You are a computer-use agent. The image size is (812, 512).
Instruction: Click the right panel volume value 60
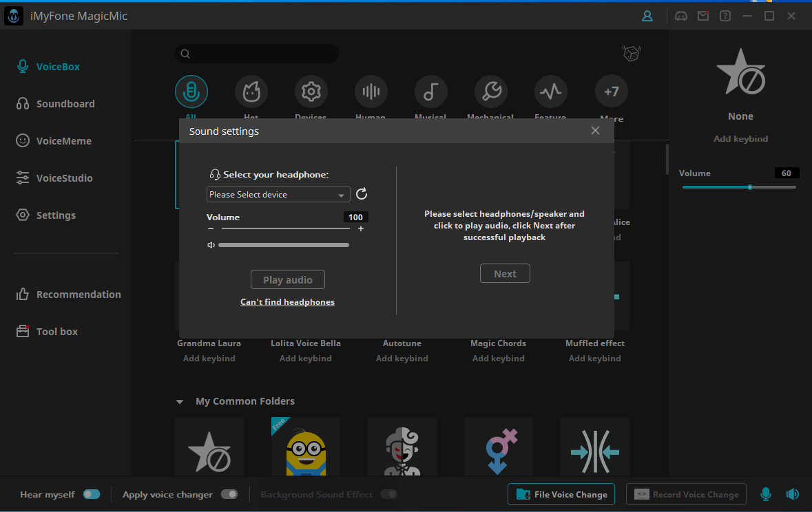pos(787,173)
